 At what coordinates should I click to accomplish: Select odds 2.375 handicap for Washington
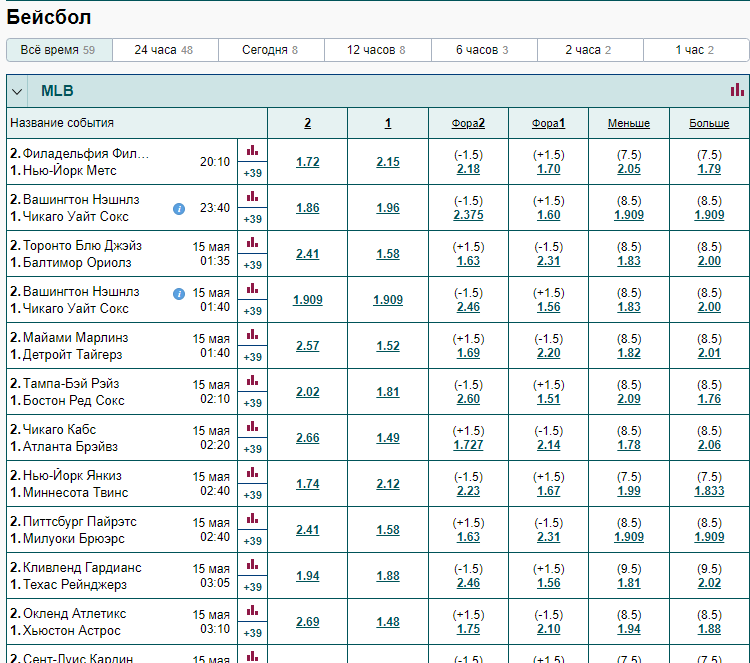pyautogui.click(x=468, y=215)
